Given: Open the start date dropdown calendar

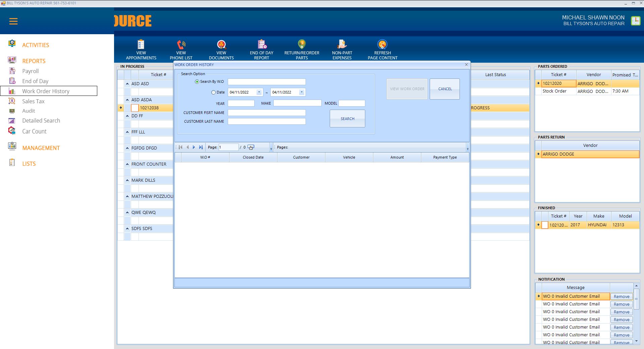Looking at the screenshot, I should point(259,92).
